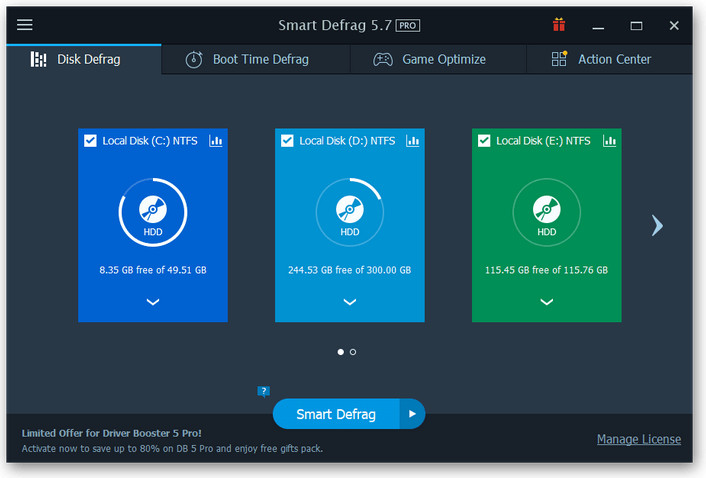Switch to Disk Defrag tab
706x478 pixels.
click(84, 59)
